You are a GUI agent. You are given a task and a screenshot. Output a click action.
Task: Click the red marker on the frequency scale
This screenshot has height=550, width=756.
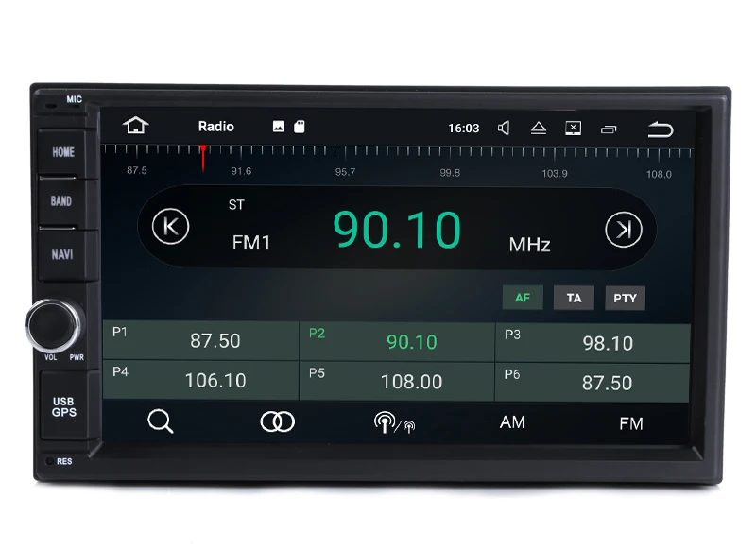[x=203, y=158]
